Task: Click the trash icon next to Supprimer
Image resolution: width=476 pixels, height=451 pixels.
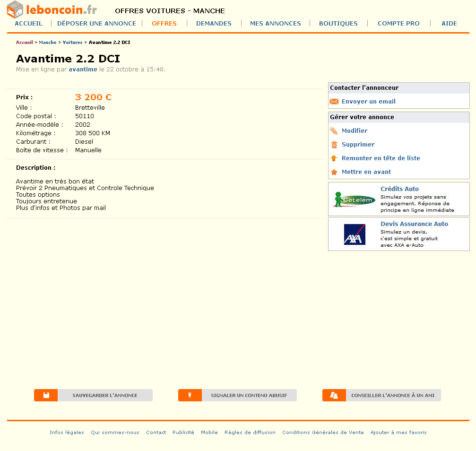Action: click(x=334, y=145)
